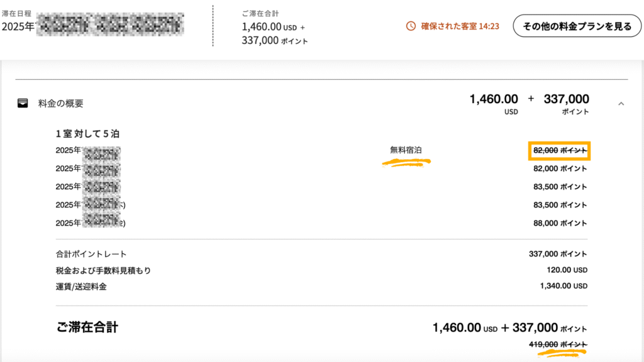Viewport: 644px width, 362px height.
Task: Click the 120.00 USD tax amount
Action: coord(567,270)
